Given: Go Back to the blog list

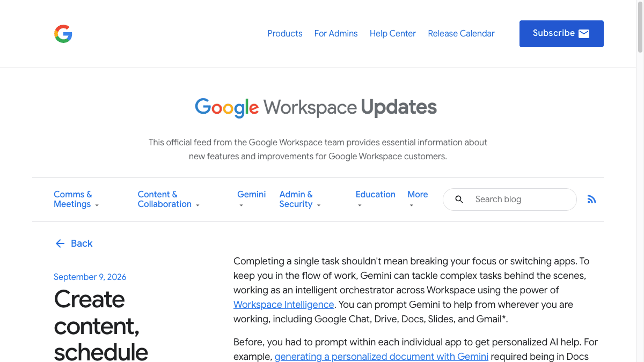Looking at the screenshot, I should coord(74,243).
